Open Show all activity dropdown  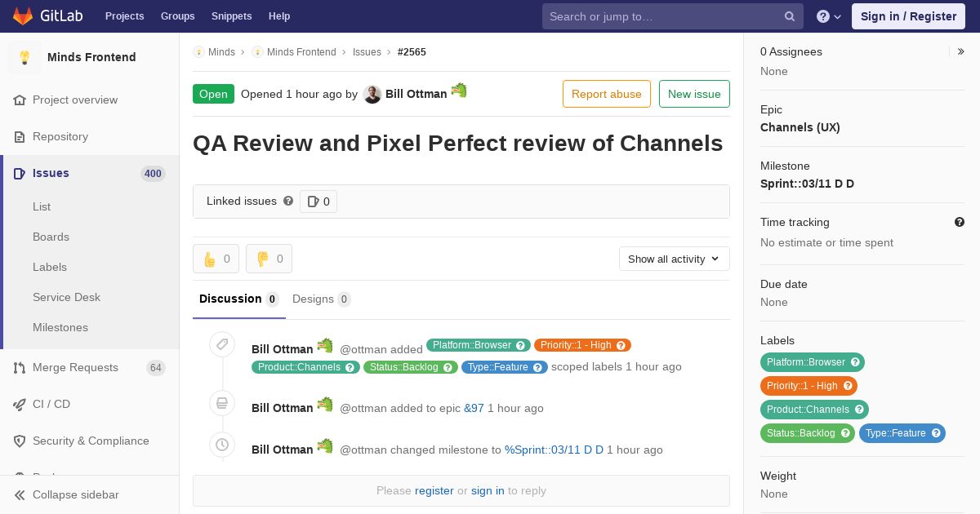[675, 259]
